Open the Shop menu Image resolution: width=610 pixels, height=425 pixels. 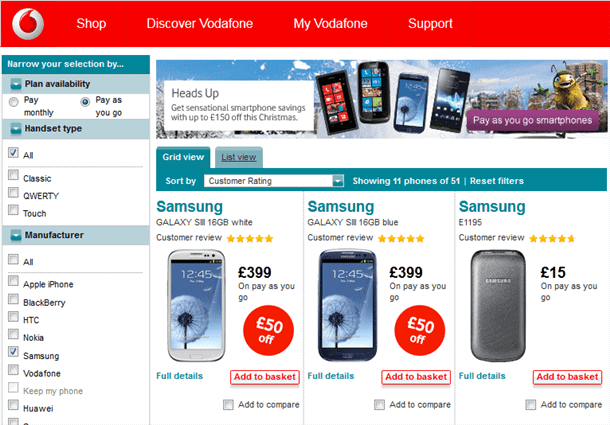point(91,23)
